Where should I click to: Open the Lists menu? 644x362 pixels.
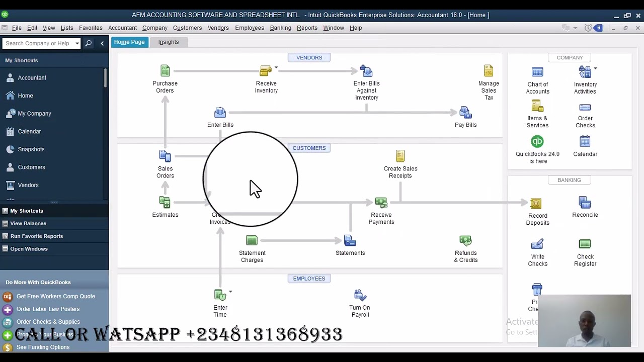(x=67, y=28)
